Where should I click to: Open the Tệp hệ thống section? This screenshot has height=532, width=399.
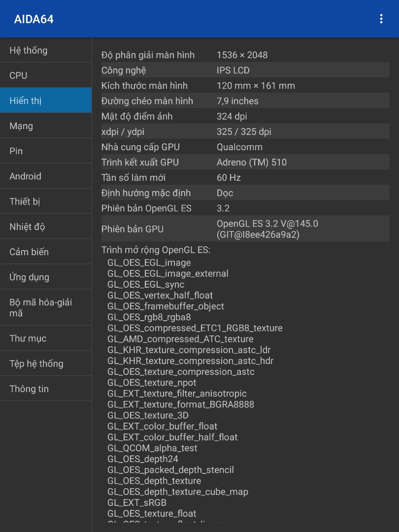tap(46, 364)
